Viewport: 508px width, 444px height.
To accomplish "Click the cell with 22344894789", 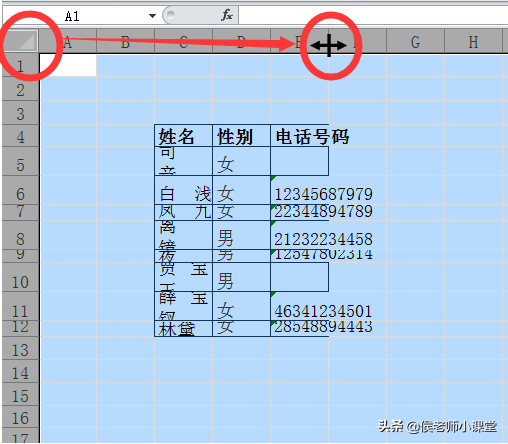I will click(300, 212).
